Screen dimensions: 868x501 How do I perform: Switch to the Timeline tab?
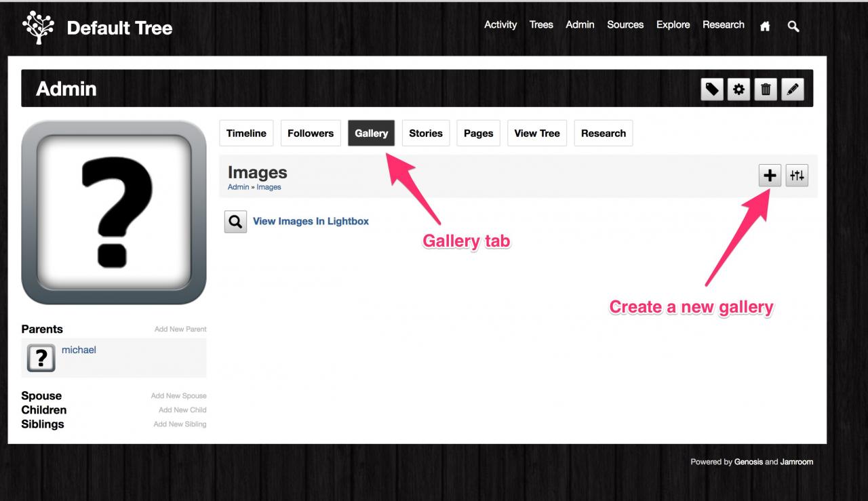coord(246,134)
